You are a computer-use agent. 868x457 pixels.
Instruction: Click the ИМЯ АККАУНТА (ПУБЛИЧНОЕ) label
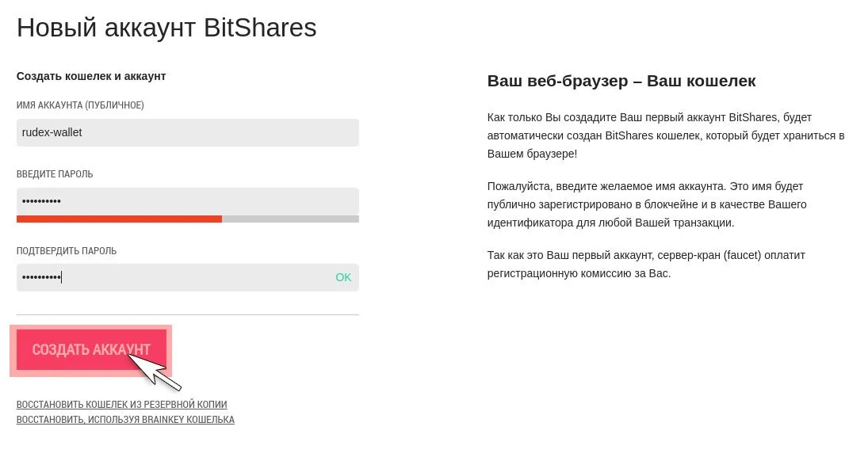pos(80,105)
